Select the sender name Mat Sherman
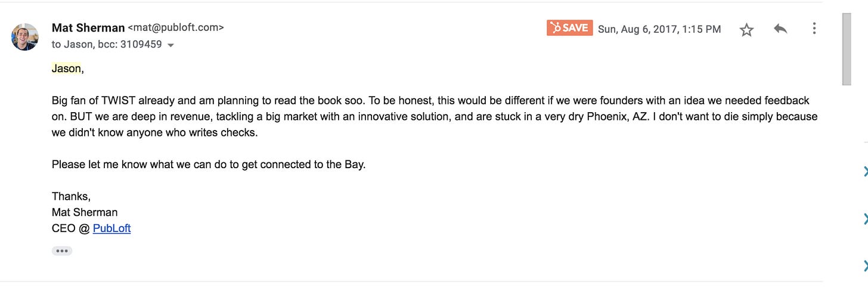Screen dimensions: 868x294 [88, 27]
